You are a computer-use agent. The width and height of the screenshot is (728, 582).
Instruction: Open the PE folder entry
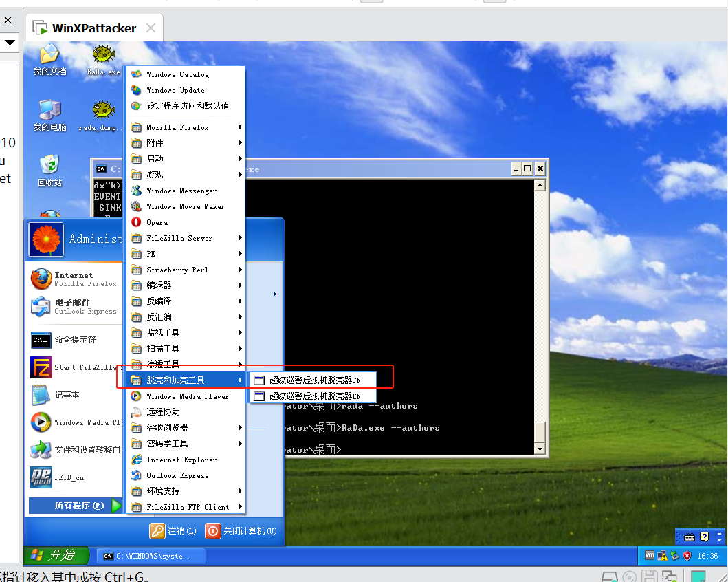tap(186, 254)
